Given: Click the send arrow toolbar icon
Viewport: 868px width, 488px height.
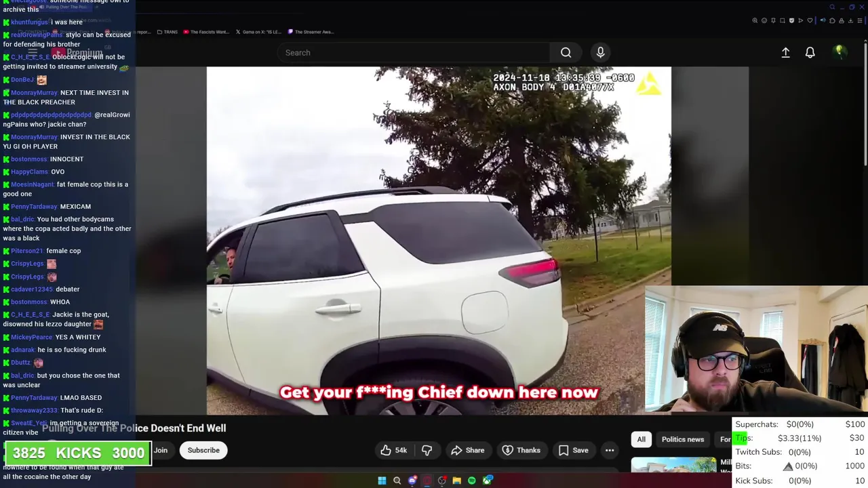Looking at the screenshot, I should tap(801, 20).
